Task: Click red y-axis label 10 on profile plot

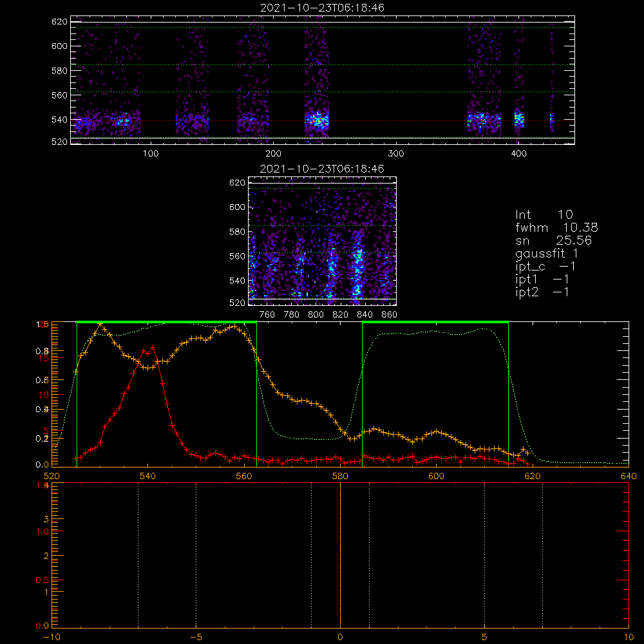Action: pos(44,395)
